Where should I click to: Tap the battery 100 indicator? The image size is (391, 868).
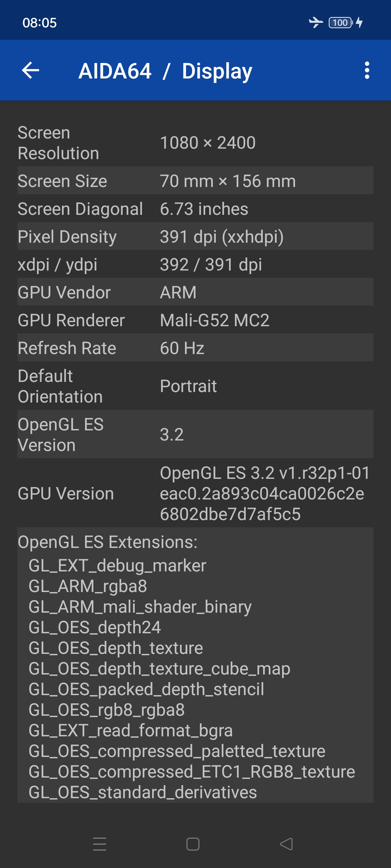tap(340, 22)
